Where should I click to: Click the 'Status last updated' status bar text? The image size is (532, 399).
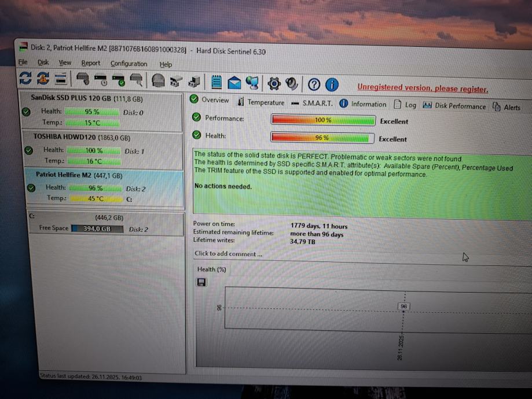[90, 376]
